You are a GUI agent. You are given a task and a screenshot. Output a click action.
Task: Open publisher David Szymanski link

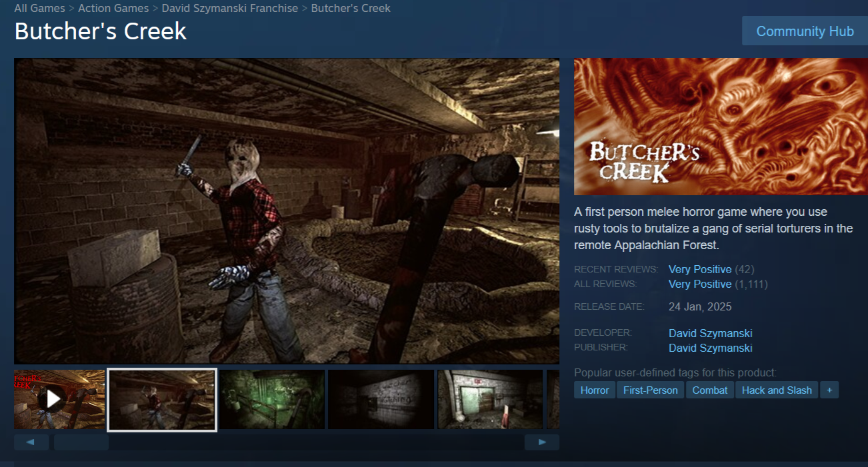(711, 348)
